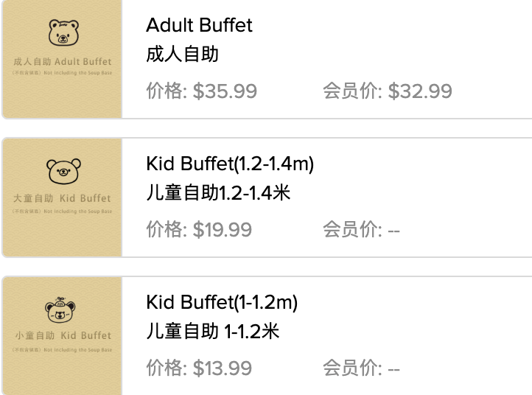Viewport: 532px width, 395px height.
Task: Open the Kid Buffet(1-1.2m) title
Action: [x=222, y=302]
